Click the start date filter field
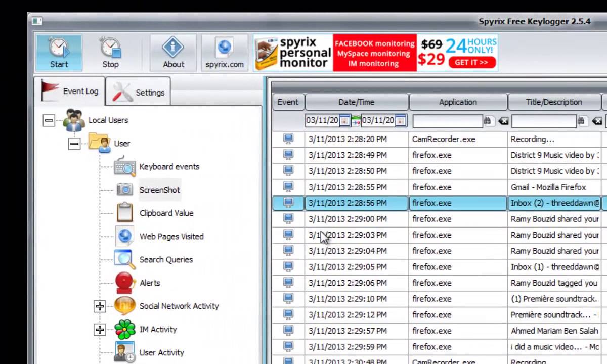 322,120
